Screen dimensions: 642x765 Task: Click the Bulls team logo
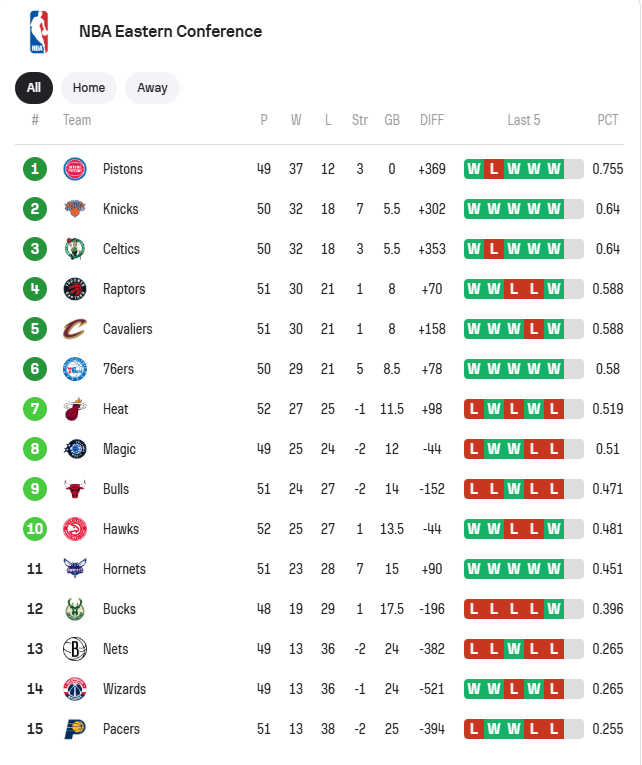pos(75,489)
